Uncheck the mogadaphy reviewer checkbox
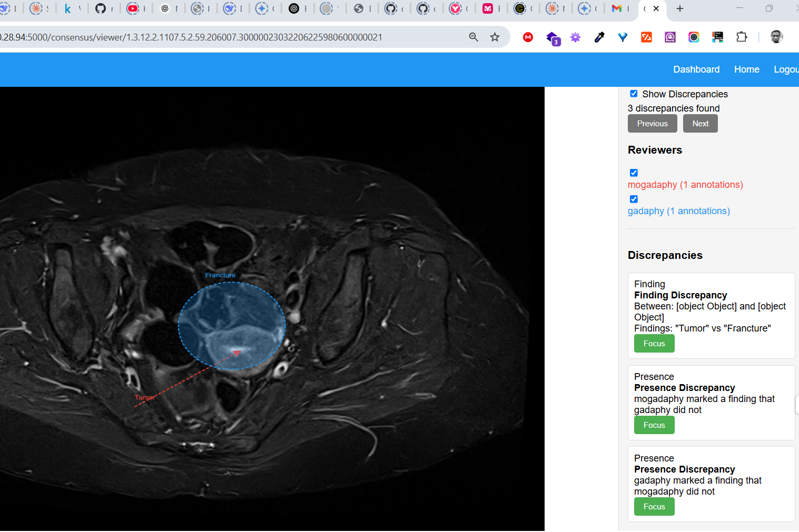Viewport: 799px width, 532px height. point(634,173)
